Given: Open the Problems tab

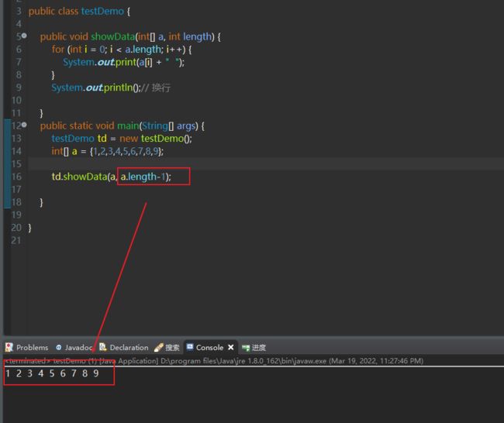Looking at the screenshot, I should [x=27, y=348].
